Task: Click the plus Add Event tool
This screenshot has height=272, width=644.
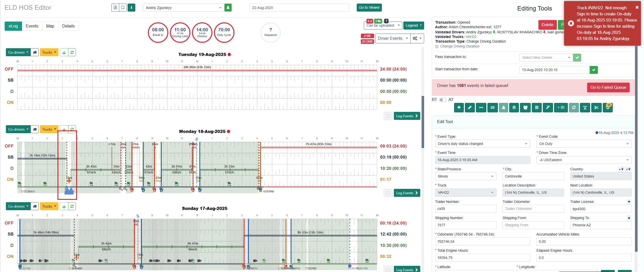Action: pyautogui.click(x=459, y=108)
